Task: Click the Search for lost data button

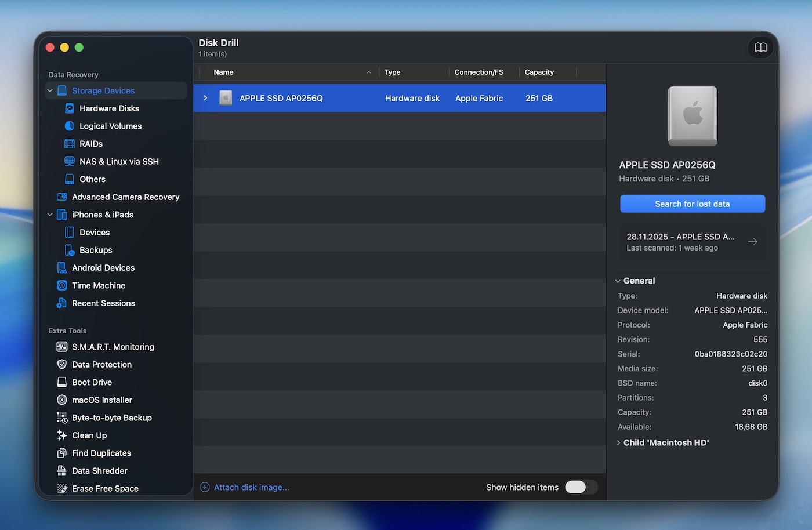Action: [x=692, y=204]
